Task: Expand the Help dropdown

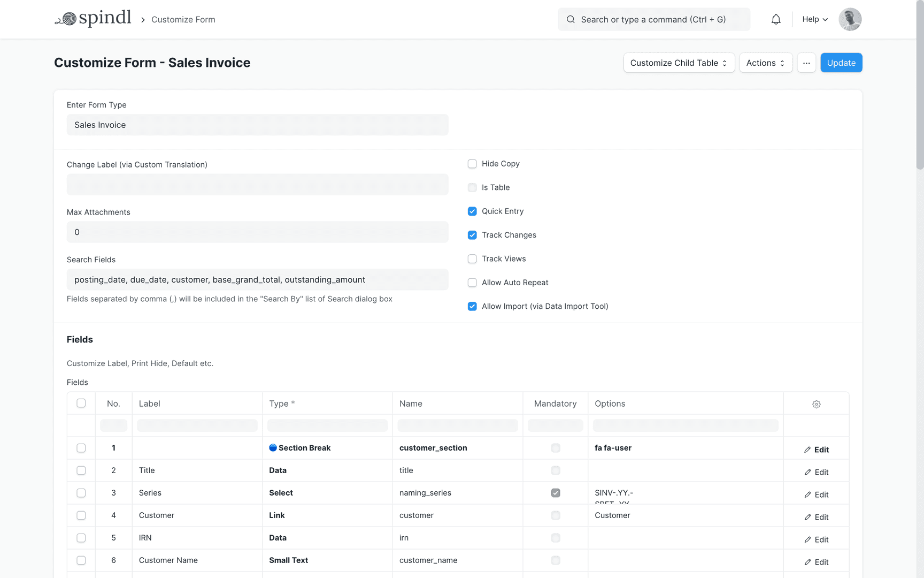Action: coord(814,19)
